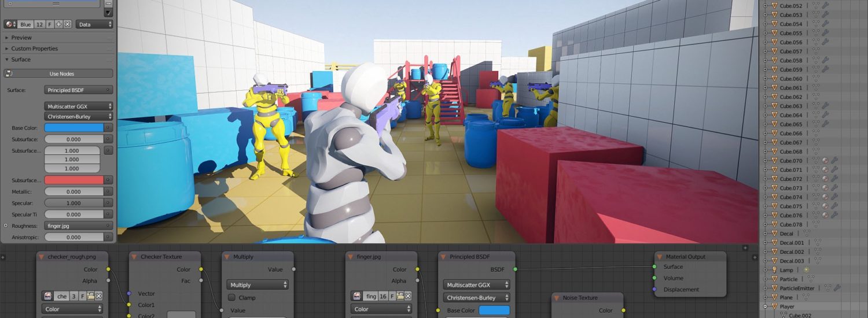The image size is (868, 318).
Task: Toggle fake user F for Blue material
Action: [50, 24]
